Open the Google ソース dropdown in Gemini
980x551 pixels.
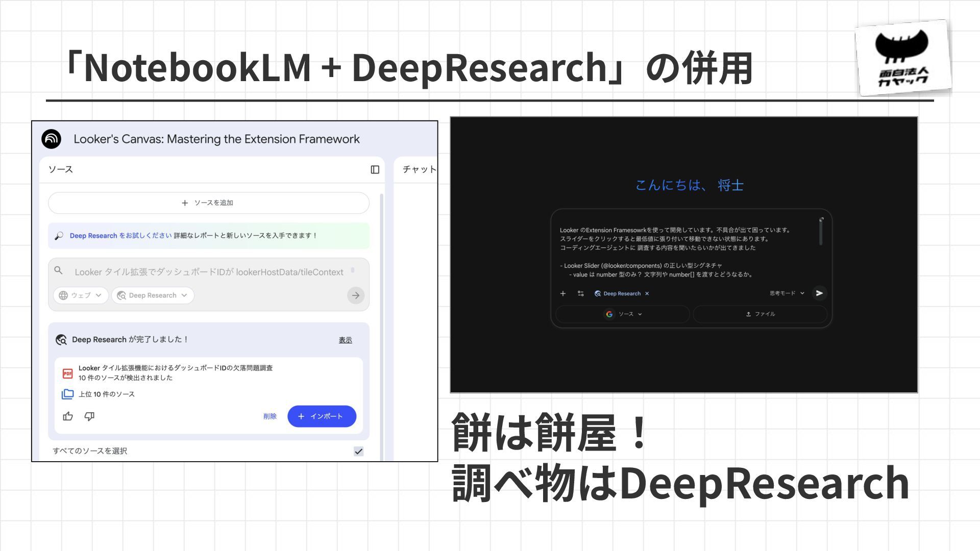(623, 314)
